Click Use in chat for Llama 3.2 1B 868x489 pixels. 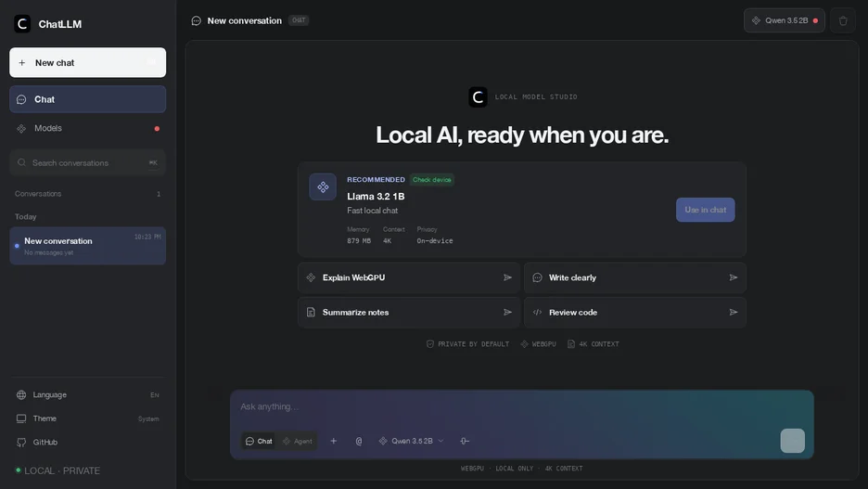tap(705, 210)
